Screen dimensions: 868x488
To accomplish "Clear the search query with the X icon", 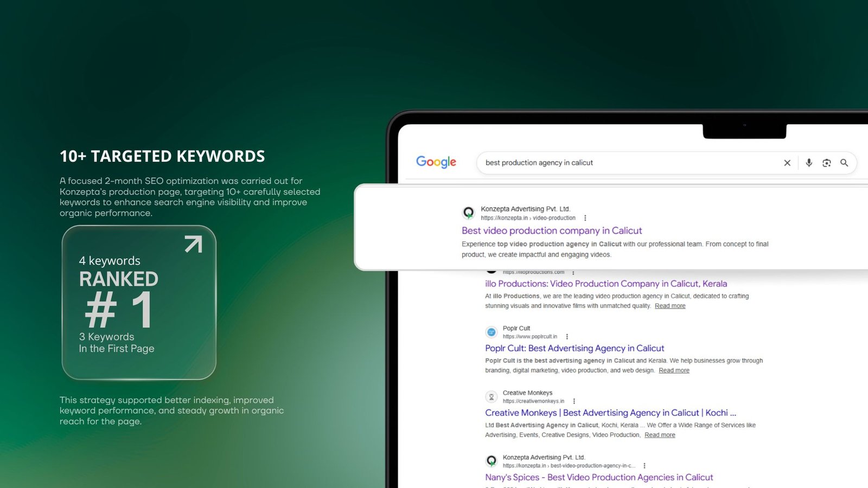I will (787, 163).
